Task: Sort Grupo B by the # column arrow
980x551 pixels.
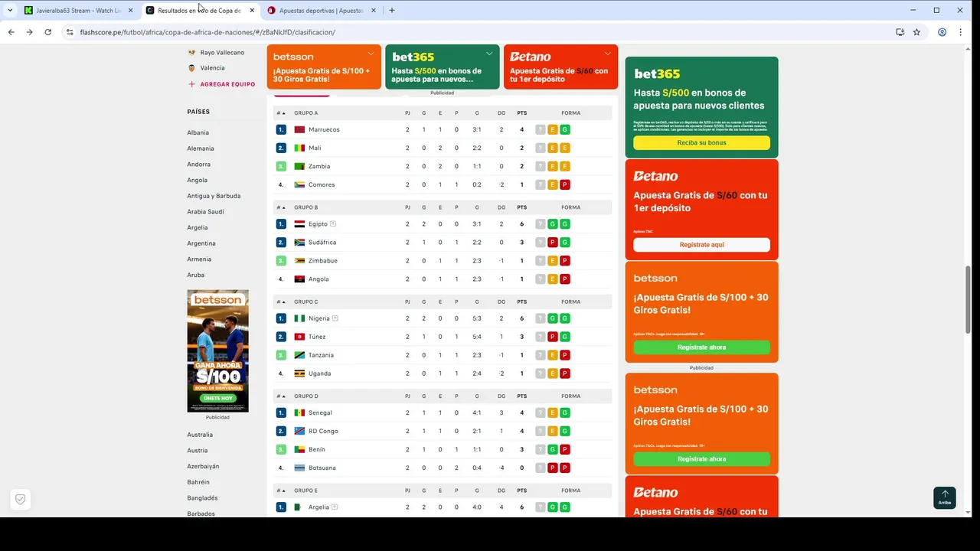Action: coord(281,207)
